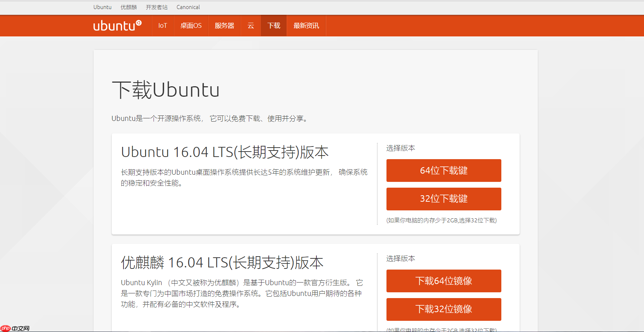Select the IoT navigation item
Viewport: 644px width, 332px height.
pos(163,26)
